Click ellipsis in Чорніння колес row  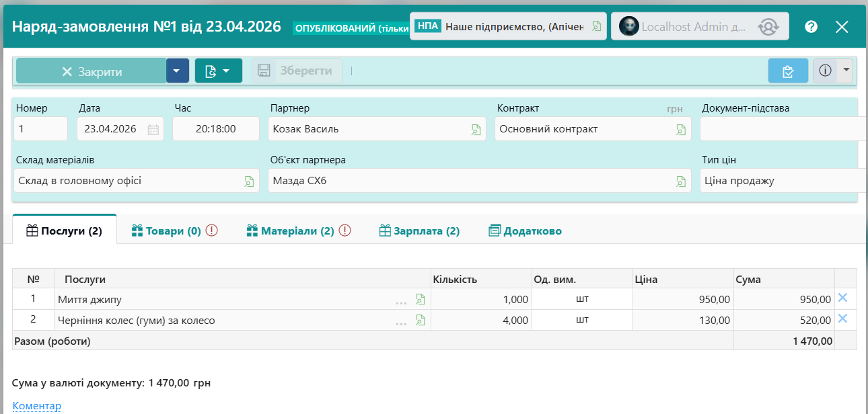click(402, 323)
